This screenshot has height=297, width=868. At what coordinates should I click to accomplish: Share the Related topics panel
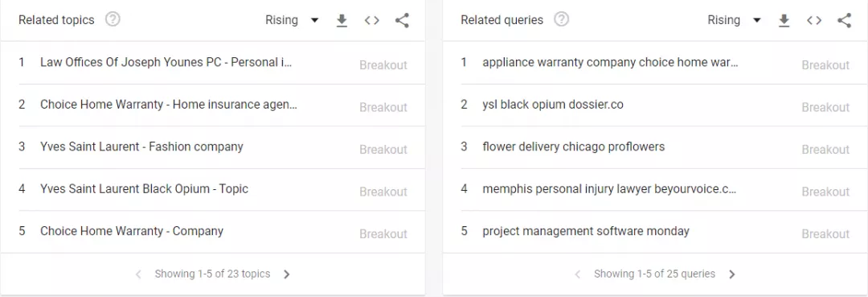[402, 20]
